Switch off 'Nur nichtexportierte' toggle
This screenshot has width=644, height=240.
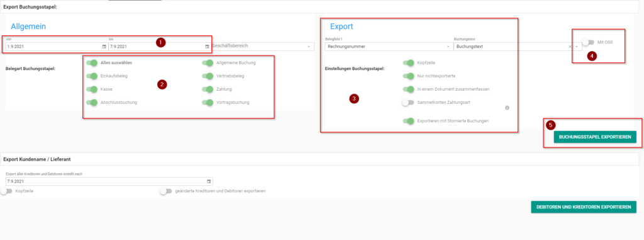(408, 76)
